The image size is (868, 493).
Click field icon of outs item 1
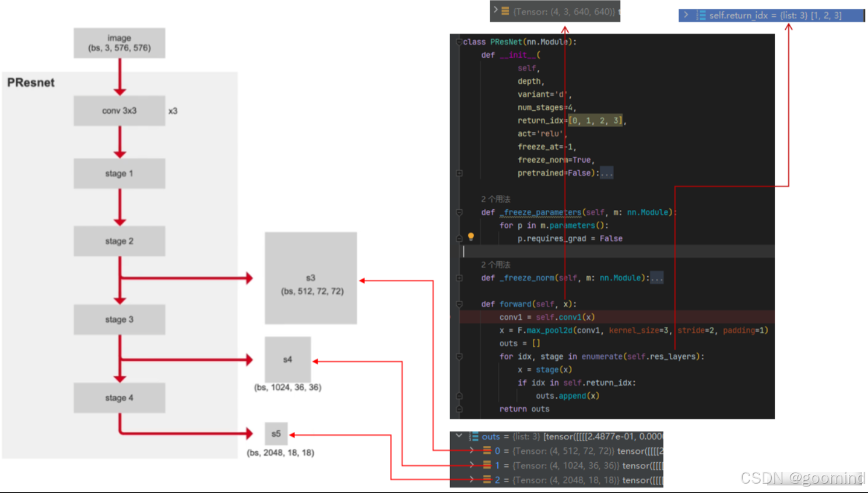coord(487,465)
